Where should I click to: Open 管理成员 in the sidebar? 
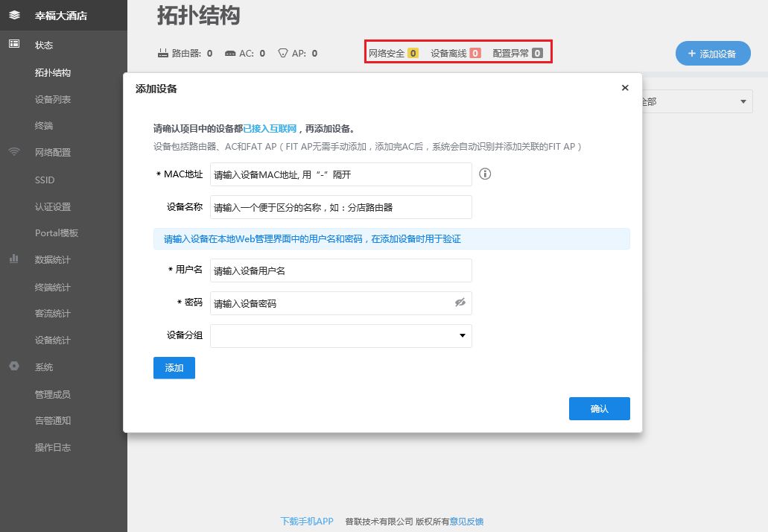53,394
